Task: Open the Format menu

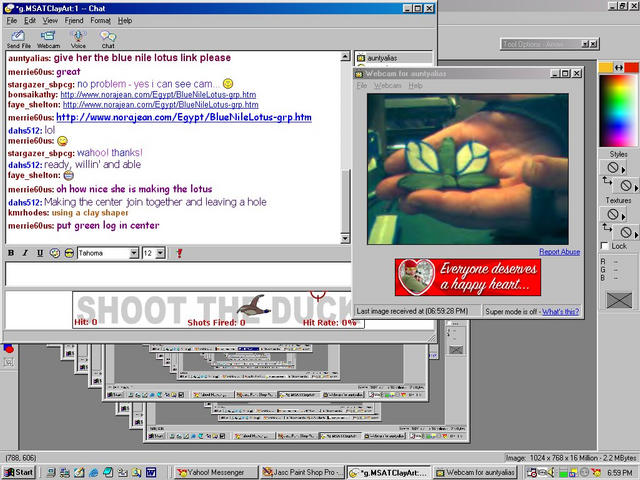Action: pos(100,20)
